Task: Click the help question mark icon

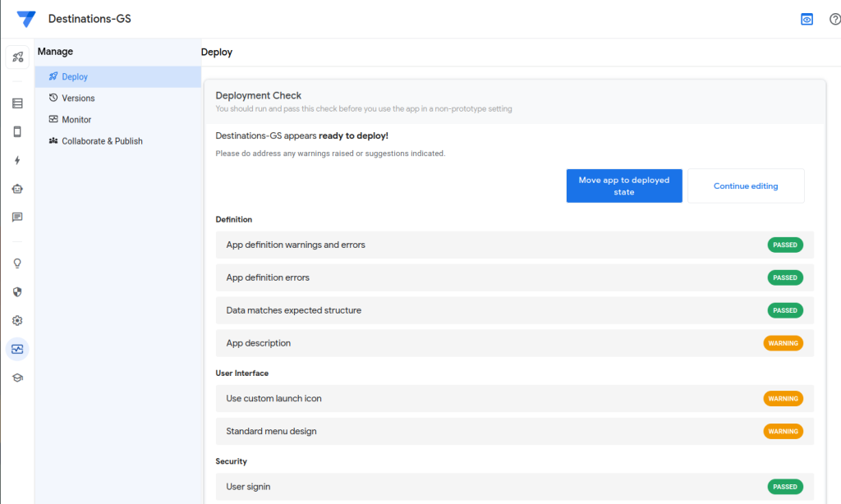Action: coord(834,20)
